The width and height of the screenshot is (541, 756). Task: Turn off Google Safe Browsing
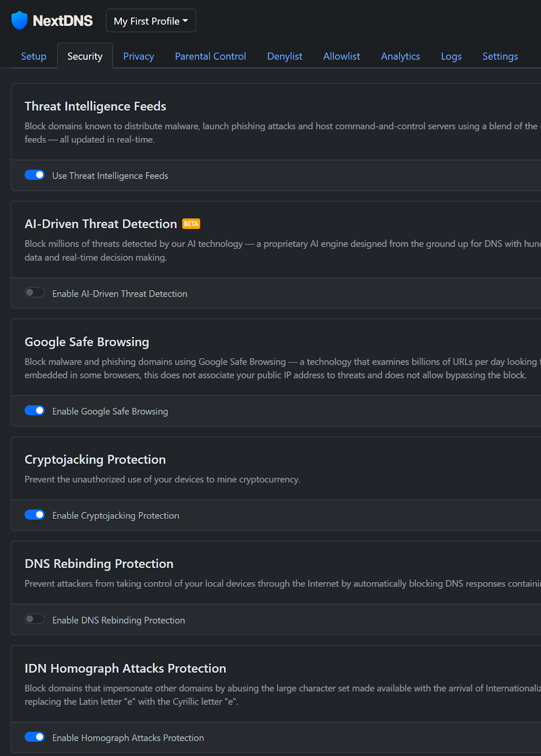(34, 410)
